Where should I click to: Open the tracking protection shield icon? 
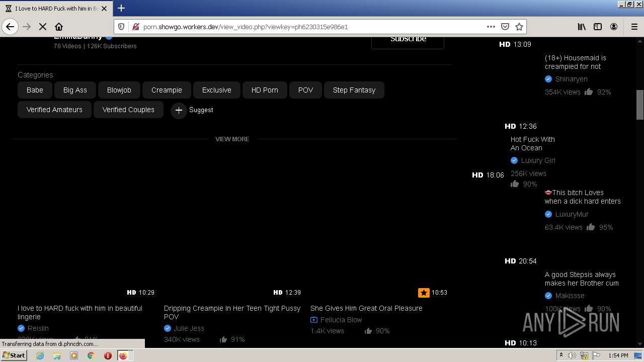pyautogui.click(x=121, y=27)
